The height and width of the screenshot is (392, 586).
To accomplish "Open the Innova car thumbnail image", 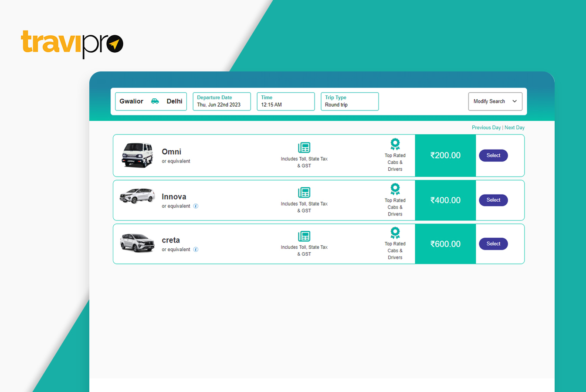I will click(x=137, y=196).
